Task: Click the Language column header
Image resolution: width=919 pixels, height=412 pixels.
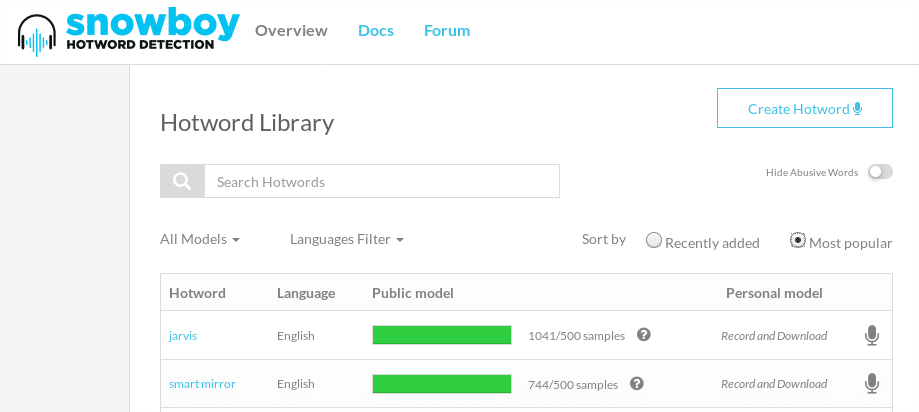Action: [306, 293]
